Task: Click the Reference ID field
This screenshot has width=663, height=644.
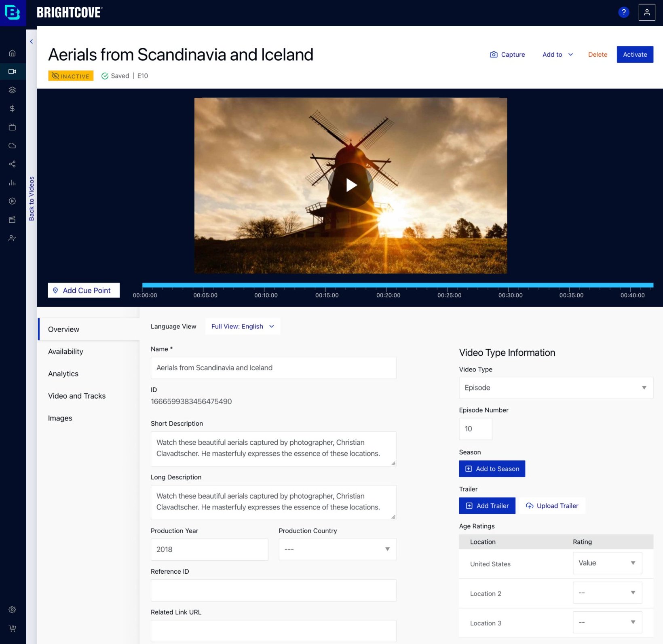Action: (x=273, y=590)
